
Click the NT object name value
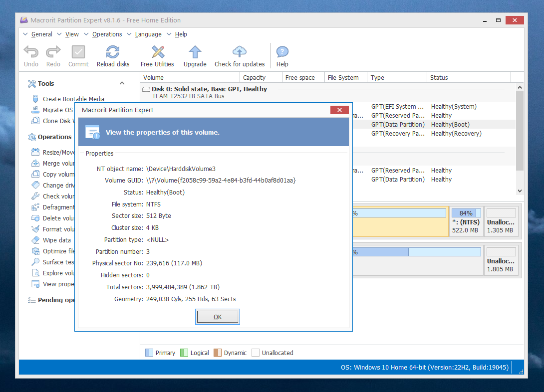coord(181,169)
